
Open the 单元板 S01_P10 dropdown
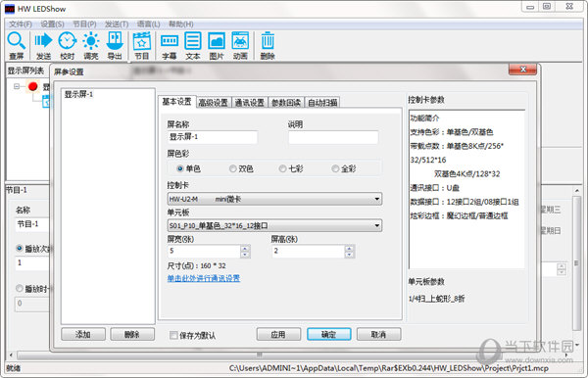pyautogui.click(x=274, y=225)
